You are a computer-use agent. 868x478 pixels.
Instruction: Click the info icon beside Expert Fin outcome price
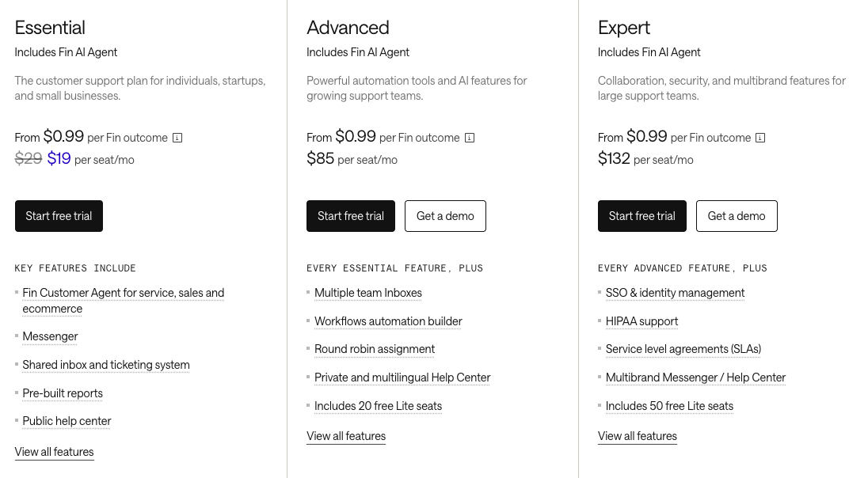[760, 138]
